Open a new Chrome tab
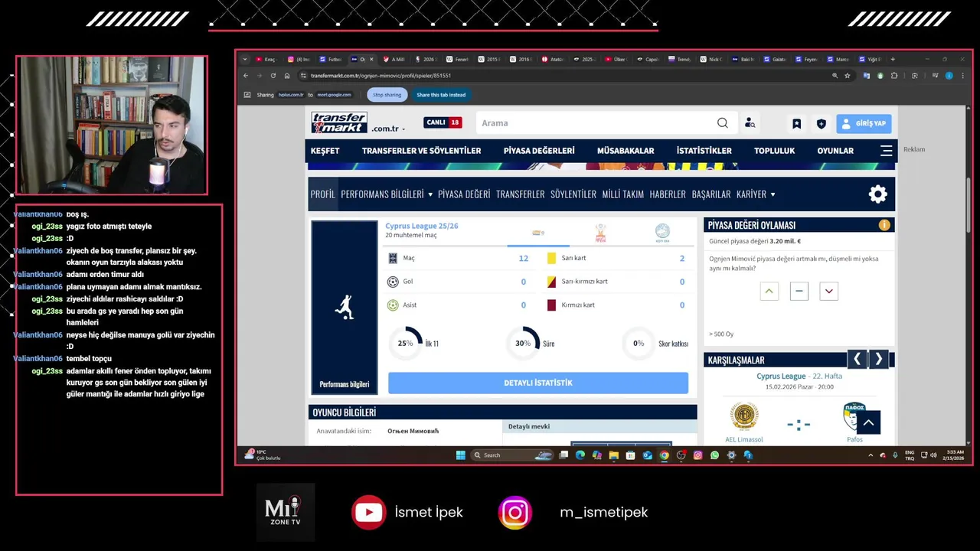This screenshot has height=551, width=980. point(893,59)
